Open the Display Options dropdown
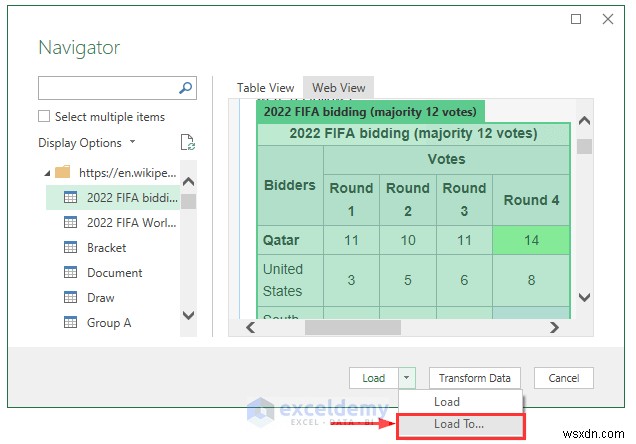Viewport: 636px width, 444px height. (x=87, y=143)
